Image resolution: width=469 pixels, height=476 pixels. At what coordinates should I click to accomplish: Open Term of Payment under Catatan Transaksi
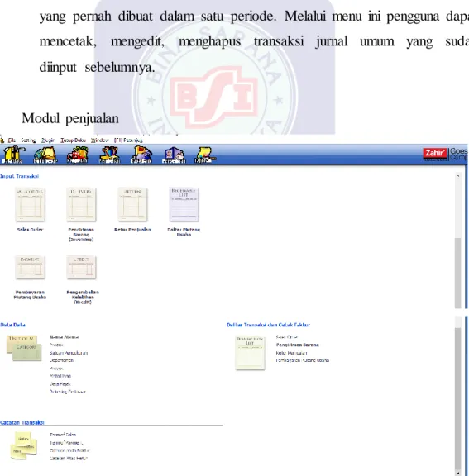[66, 443]
